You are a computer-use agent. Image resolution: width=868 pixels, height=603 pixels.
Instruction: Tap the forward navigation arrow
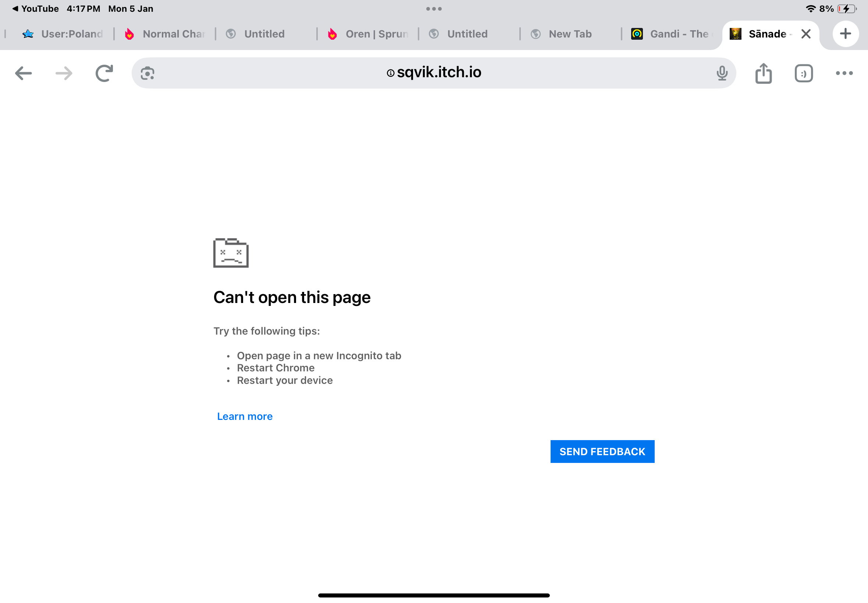(64, 73)
